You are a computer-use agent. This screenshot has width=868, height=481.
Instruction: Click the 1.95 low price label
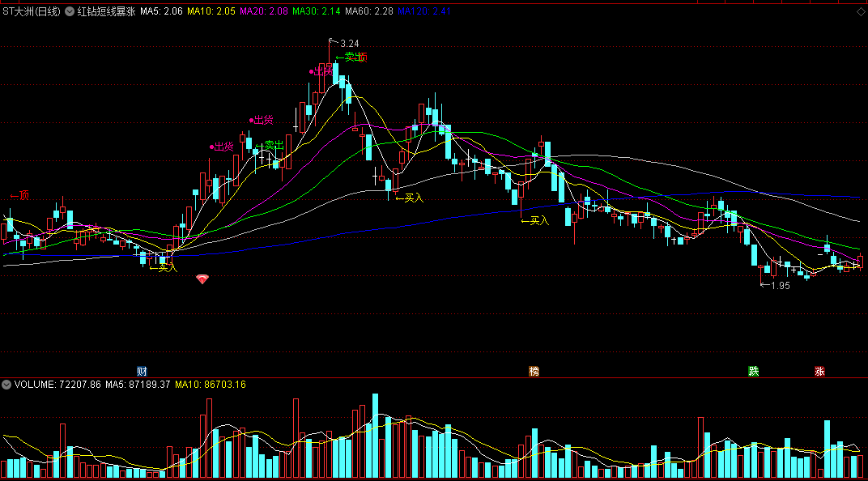coord(780,286)
